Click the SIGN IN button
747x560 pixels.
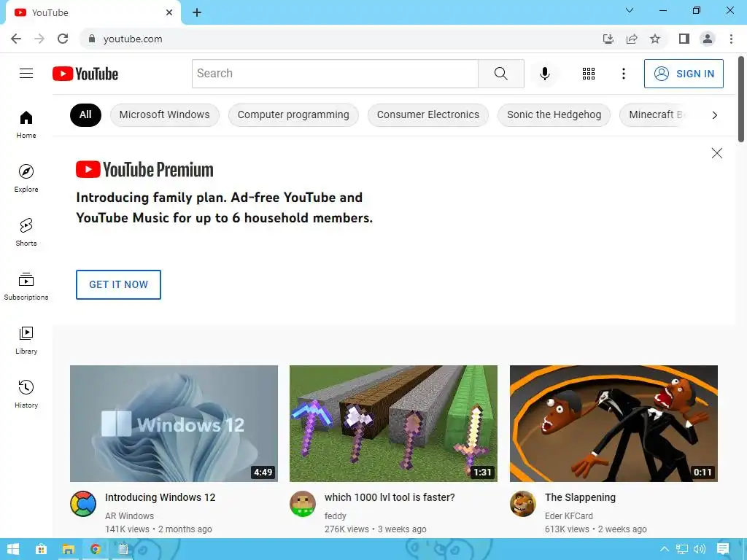point(684,74)
